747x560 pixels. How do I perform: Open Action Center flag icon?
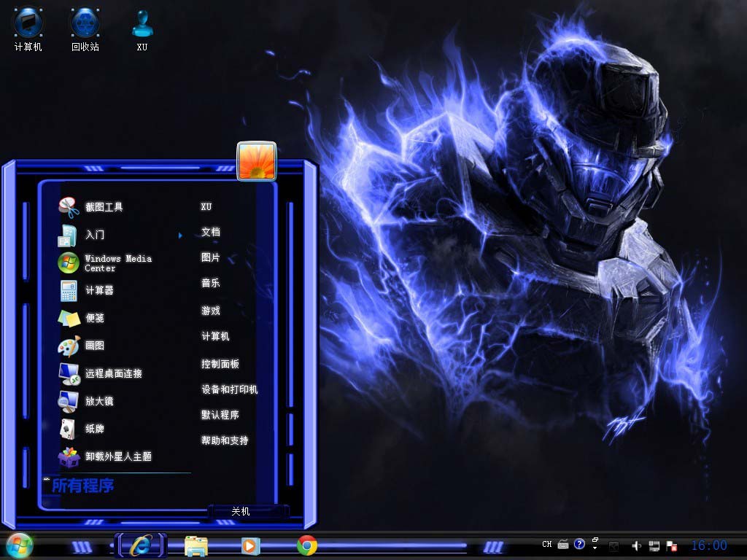672,545
